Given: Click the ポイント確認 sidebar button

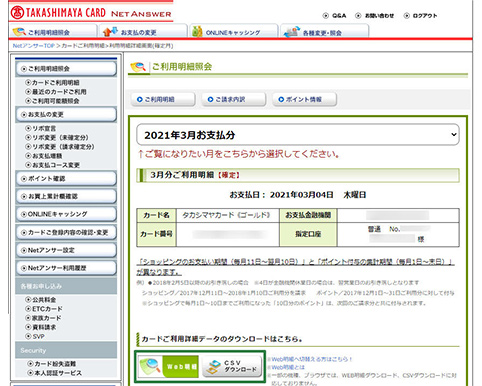Looking at the screenshot, I should pyautogui.click(x=66, y=178).
